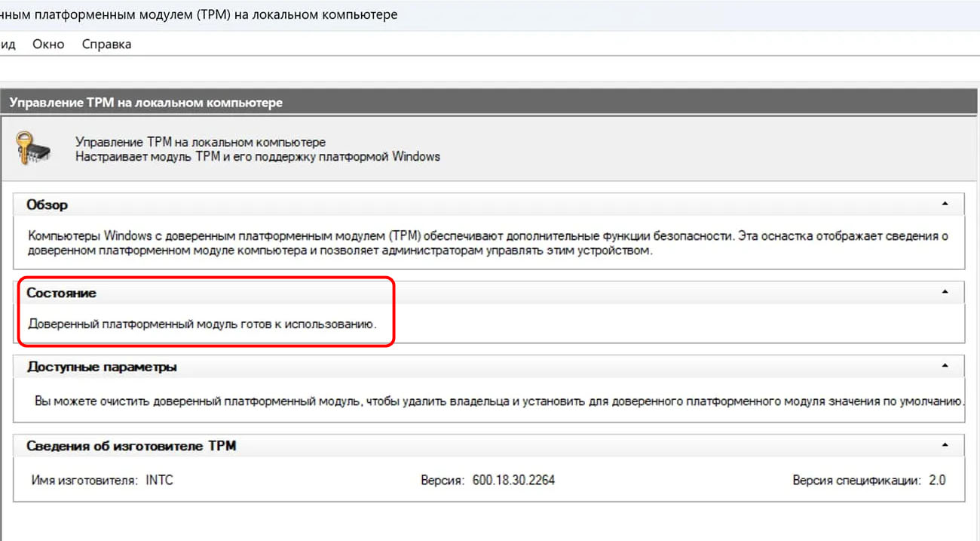Click the Сведения об изготовителе TPM header
980x541 pixels.
[x=489, y=446]
